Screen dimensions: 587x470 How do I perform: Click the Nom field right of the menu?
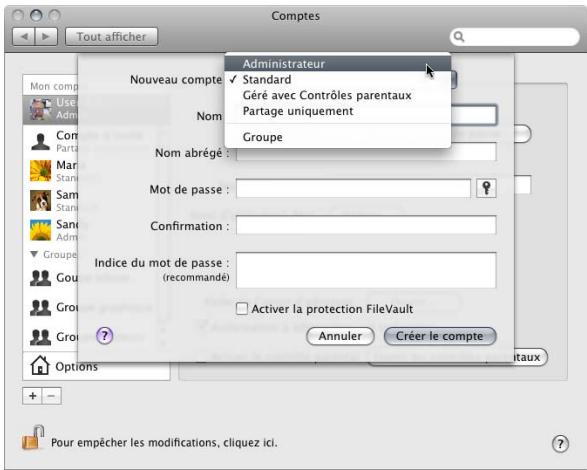coord(474,115)
